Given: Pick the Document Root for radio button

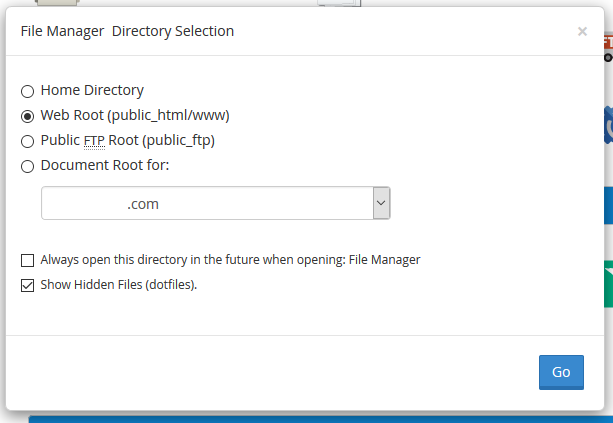Looking at the screenshot, I should 27,167.
